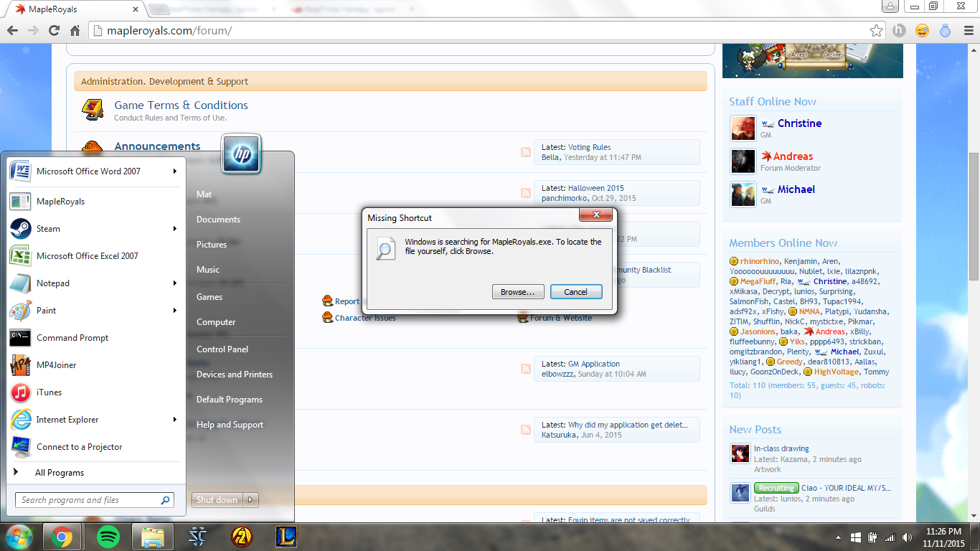Open the volume tray icon
Viewport: 980px width, 551px height.
(907, 537)
